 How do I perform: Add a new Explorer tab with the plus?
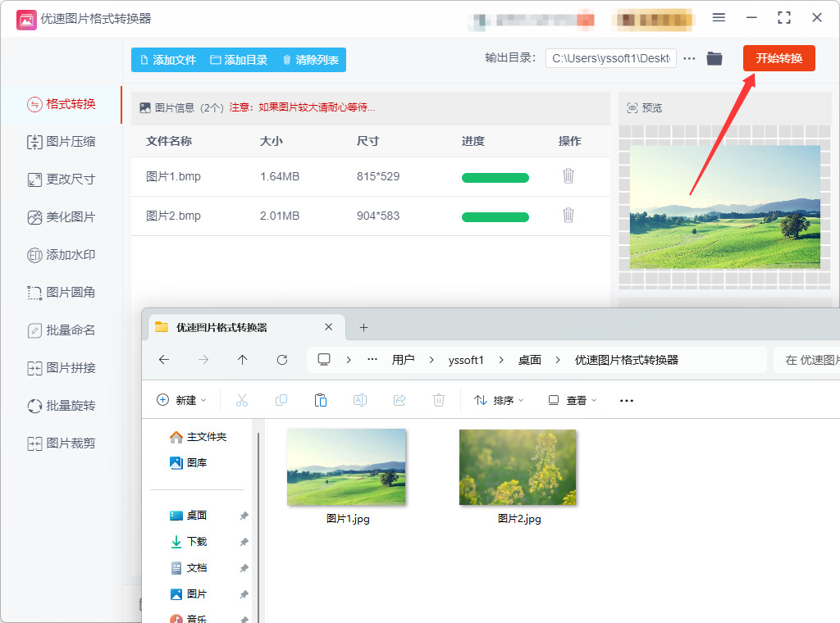363,328
